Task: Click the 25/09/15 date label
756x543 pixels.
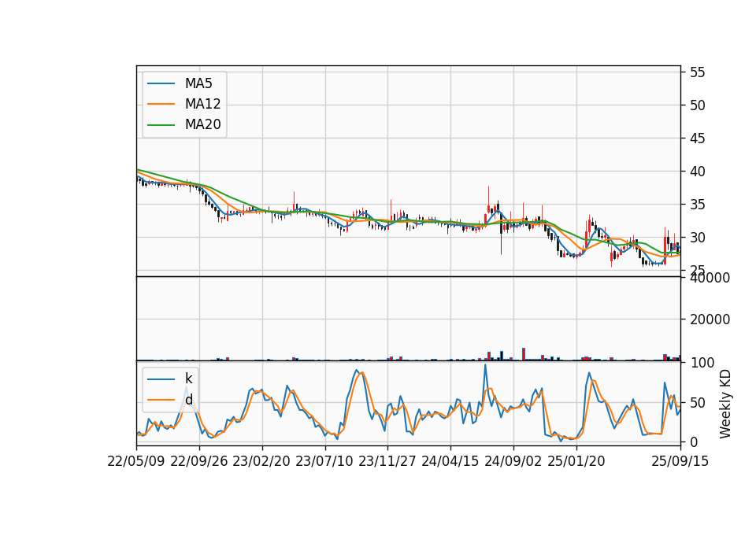Action: [x=680, y=461]
